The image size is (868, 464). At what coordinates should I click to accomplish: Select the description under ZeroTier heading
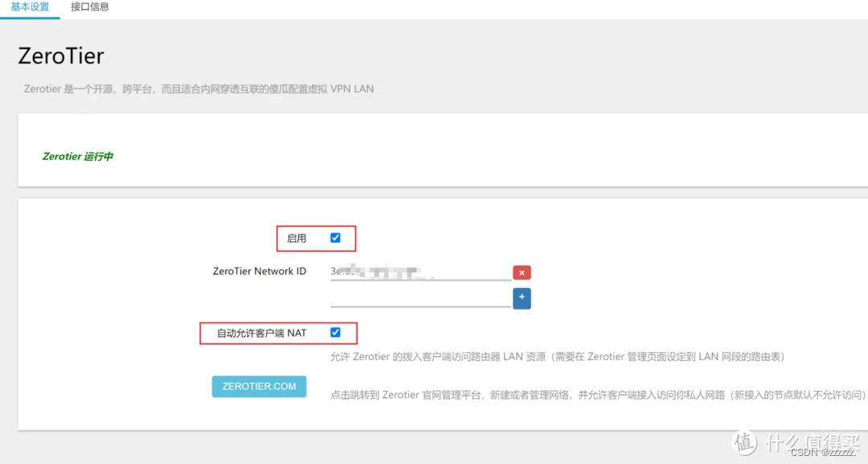tap(199, 89)
